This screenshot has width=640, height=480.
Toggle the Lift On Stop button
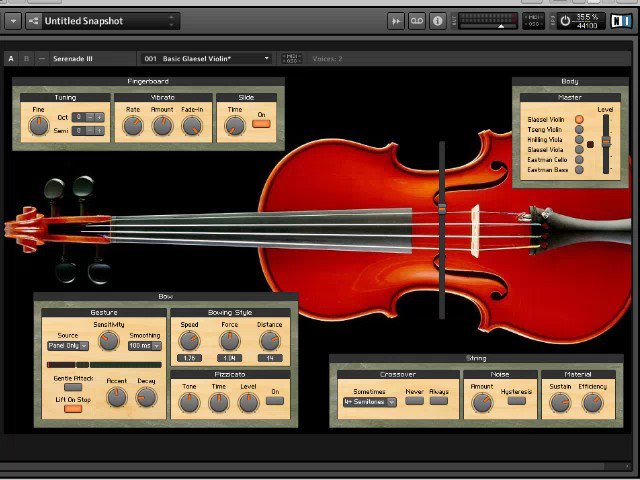73,408
